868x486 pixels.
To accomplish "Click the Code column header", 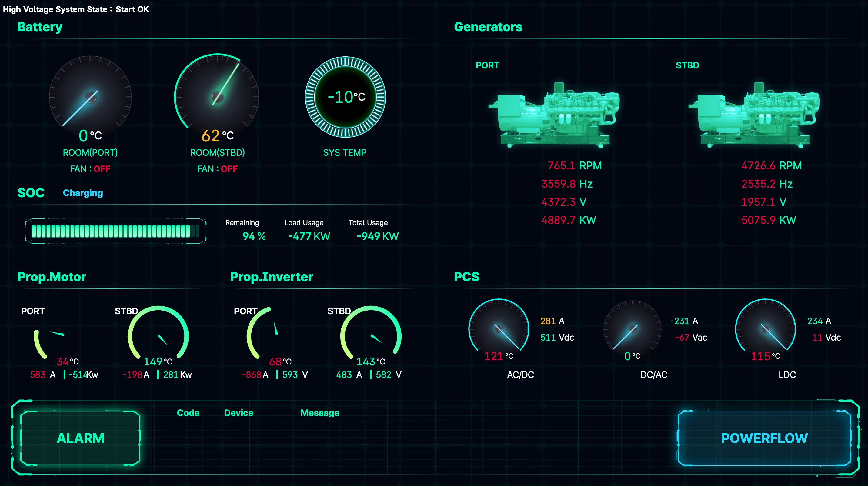I will pyautogui.click(x=188, y=413).
